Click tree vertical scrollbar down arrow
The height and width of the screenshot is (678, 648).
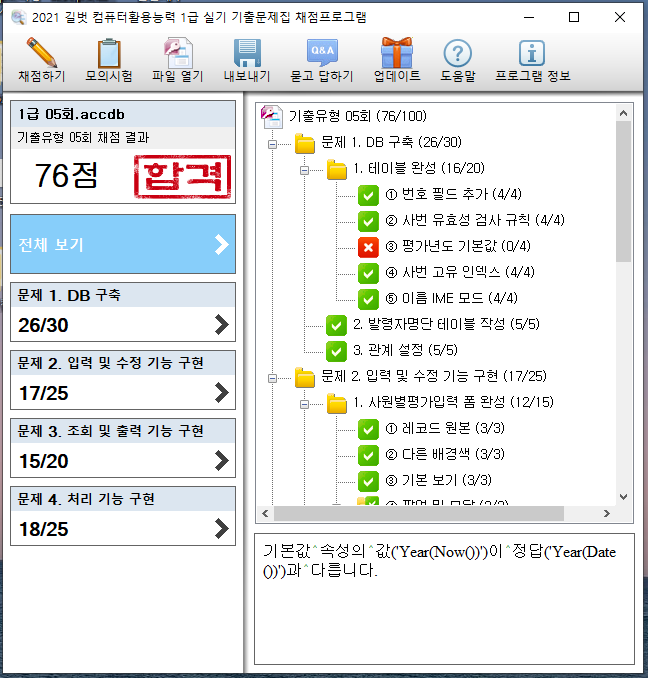tap(625, 497)
